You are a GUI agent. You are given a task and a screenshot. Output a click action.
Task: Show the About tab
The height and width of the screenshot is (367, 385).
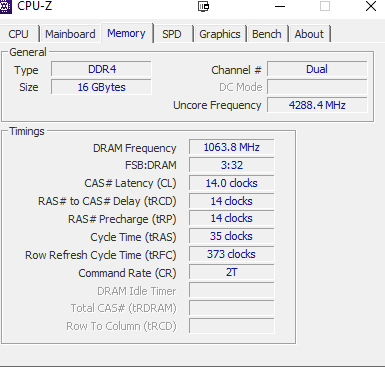309,34
